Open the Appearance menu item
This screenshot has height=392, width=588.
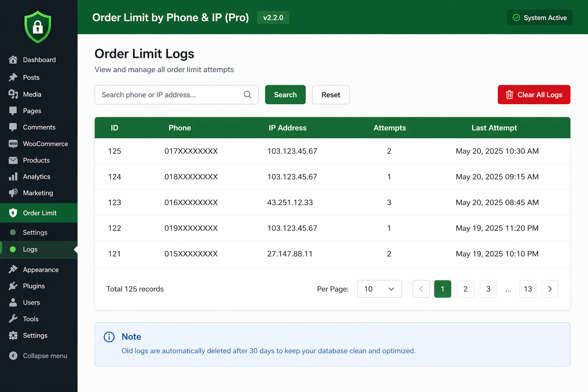point(41,269)
